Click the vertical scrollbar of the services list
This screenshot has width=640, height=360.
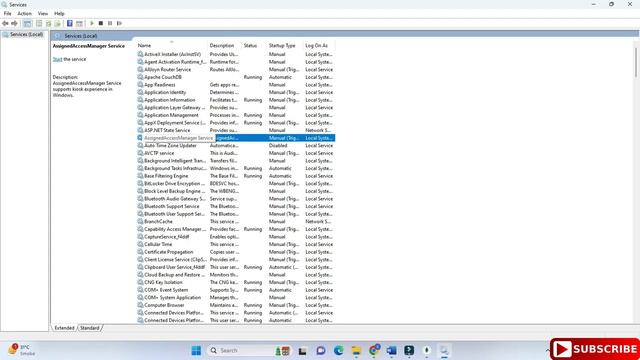click(636, 61)
